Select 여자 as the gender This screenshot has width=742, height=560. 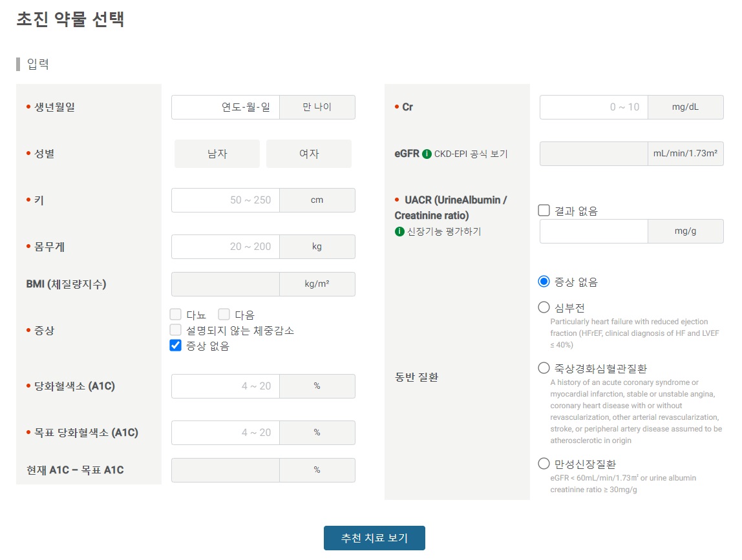[x=308, y=154]
